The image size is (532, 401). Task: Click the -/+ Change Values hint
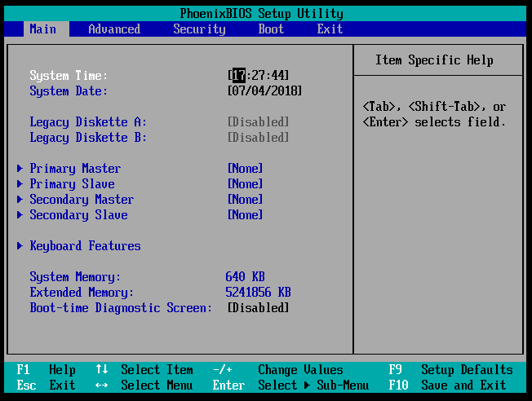click(x=278, y=369)
